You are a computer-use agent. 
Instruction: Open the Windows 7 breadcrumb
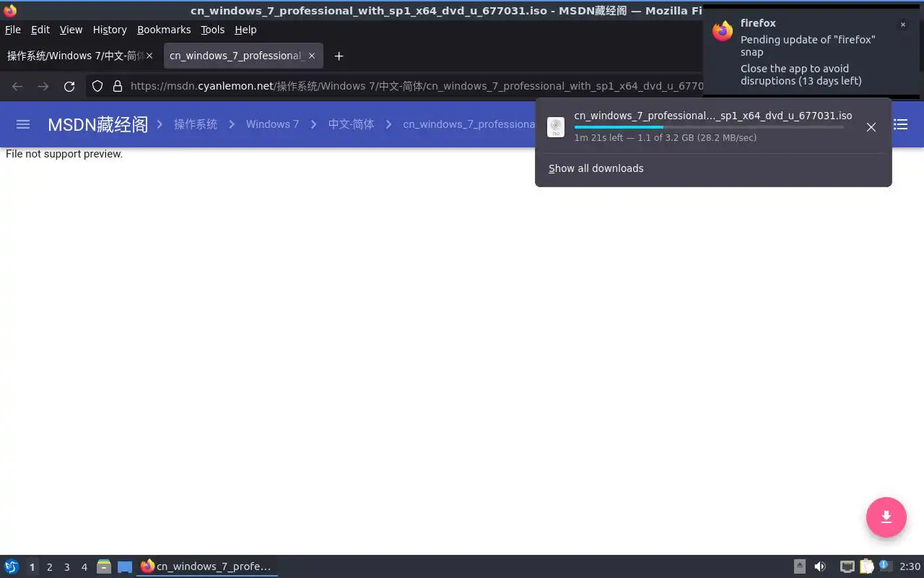click(x=272, y=124)
